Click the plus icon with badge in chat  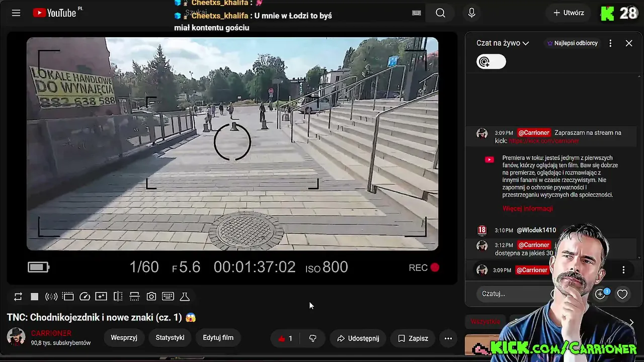click(x=600, y=294)
